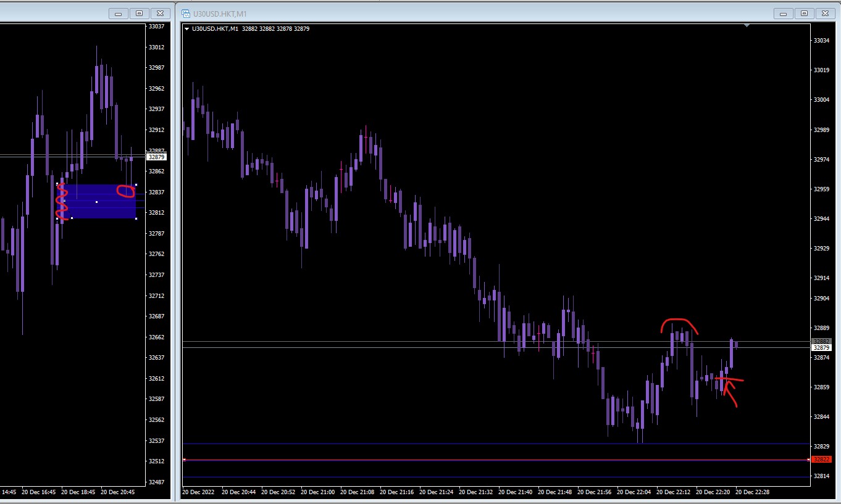This screenshot has width=841, height=504.
Task: Select the red arc drawn above the candles
Action: pyautogui.click(x=679, y=325)
